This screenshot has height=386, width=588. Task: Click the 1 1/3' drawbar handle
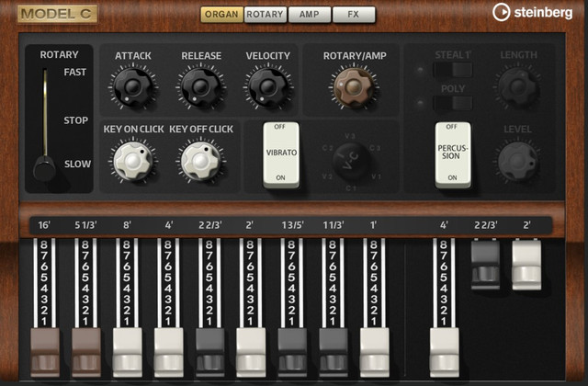click(334, 352)
